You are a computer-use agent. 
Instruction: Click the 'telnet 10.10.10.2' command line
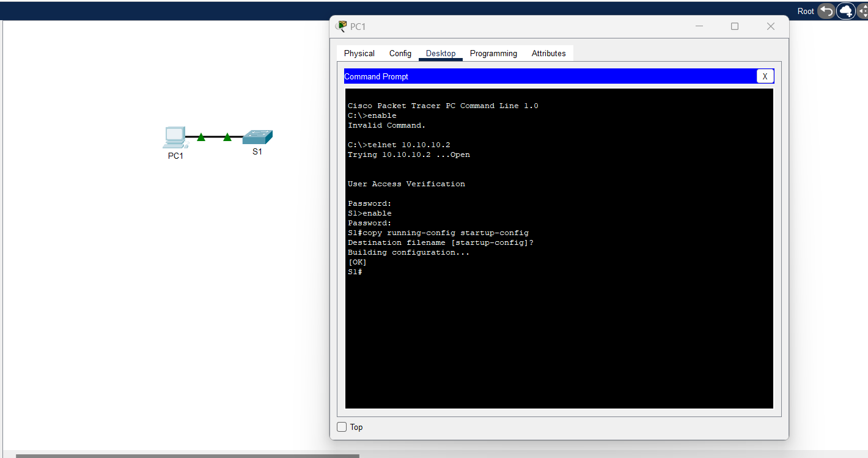click(x=399, y=145)
